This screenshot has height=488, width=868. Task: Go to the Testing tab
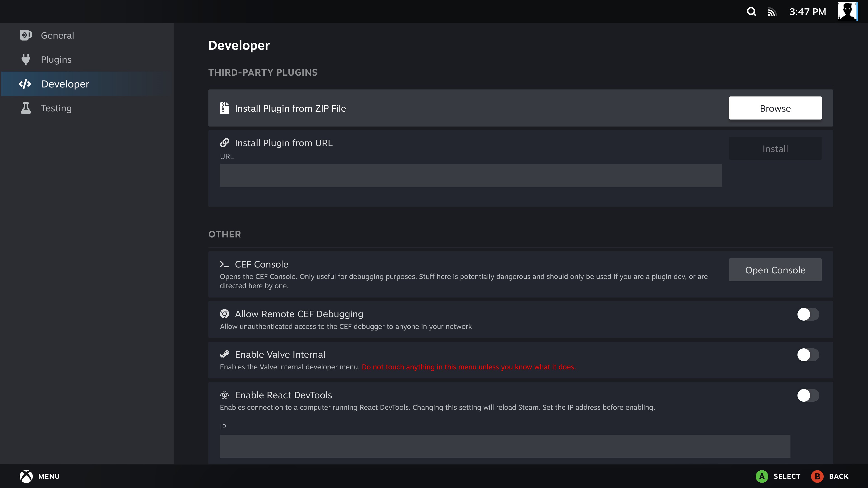coord(87,108)
